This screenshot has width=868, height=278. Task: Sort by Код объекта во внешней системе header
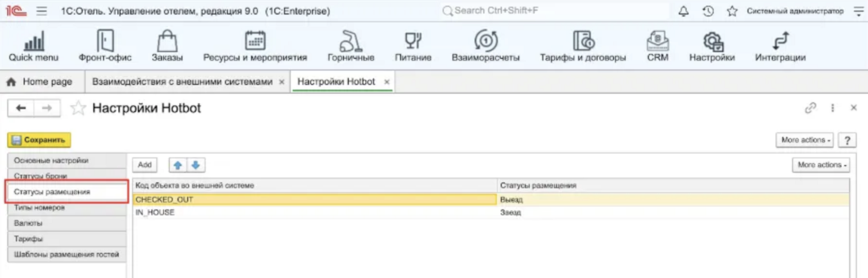[x=315, y=185]
